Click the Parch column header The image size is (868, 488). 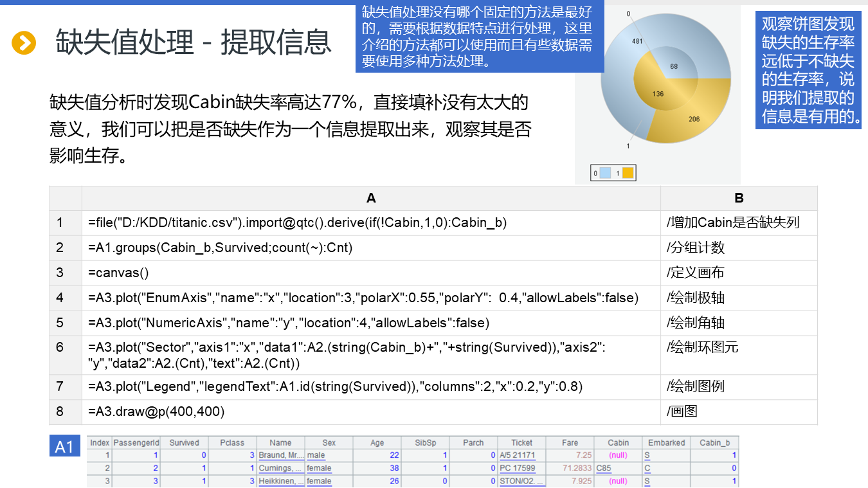[x=473, y=442]
